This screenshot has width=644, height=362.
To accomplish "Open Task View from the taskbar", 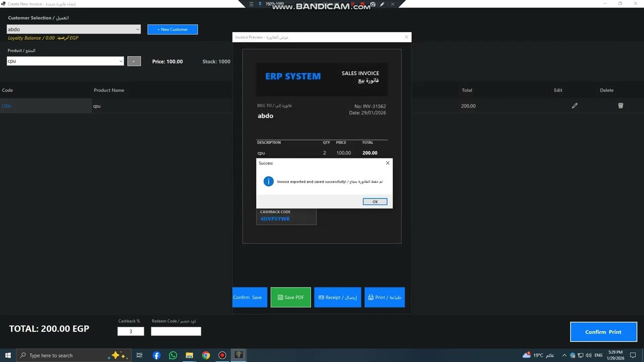I will coord(139,355).
